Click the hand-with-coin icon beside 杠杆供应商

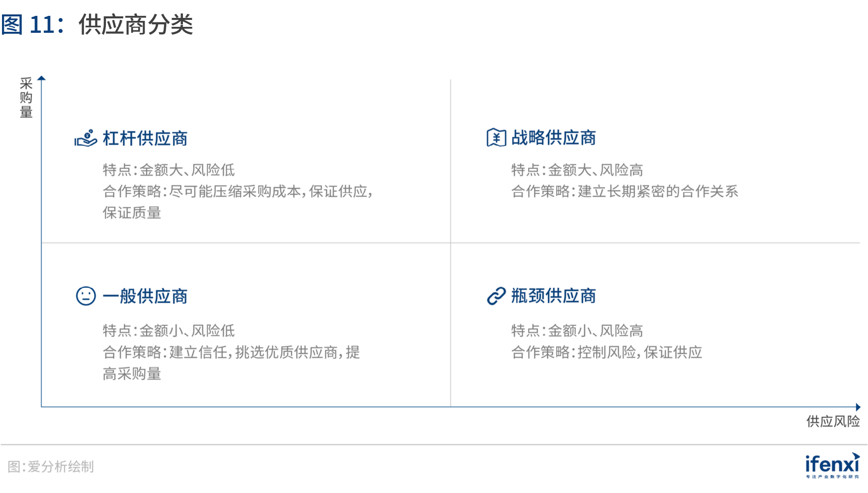coord(86,138)
